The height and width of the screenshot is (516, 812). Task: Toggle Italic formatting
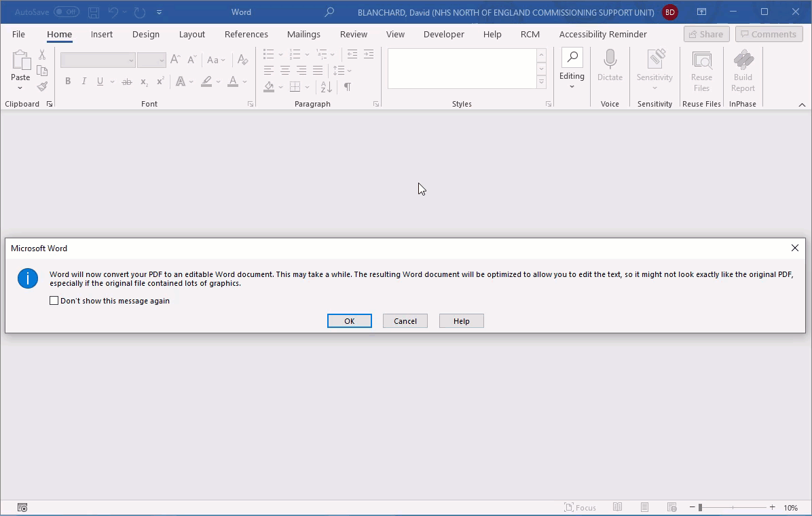point(84,81)
